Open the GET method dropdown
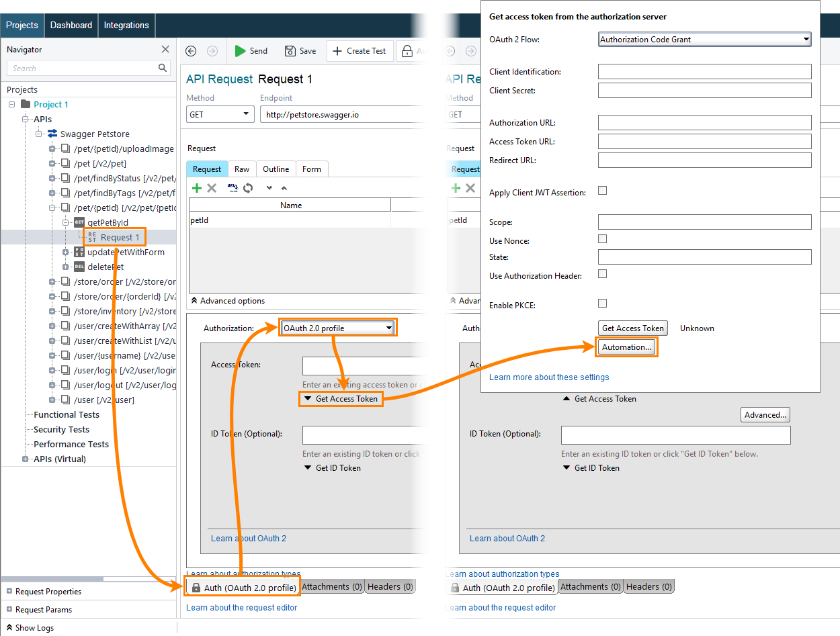The image size is (840, 636). [220, 115]
